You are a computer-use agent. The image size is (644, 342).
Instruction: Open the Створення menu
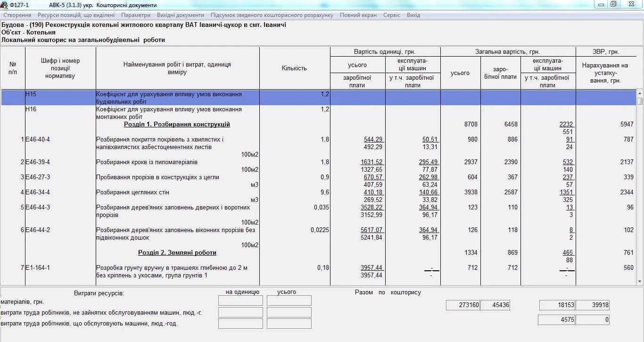coord(17,15)
